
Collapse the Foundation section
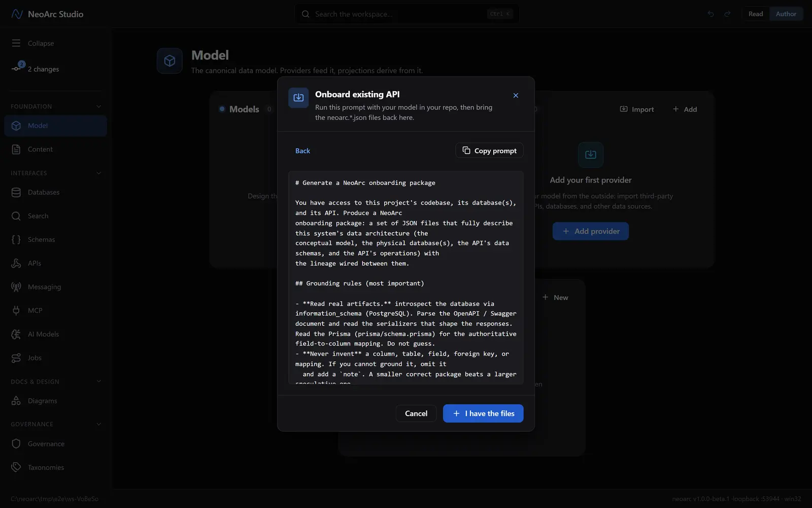click(x=98, y=106)
